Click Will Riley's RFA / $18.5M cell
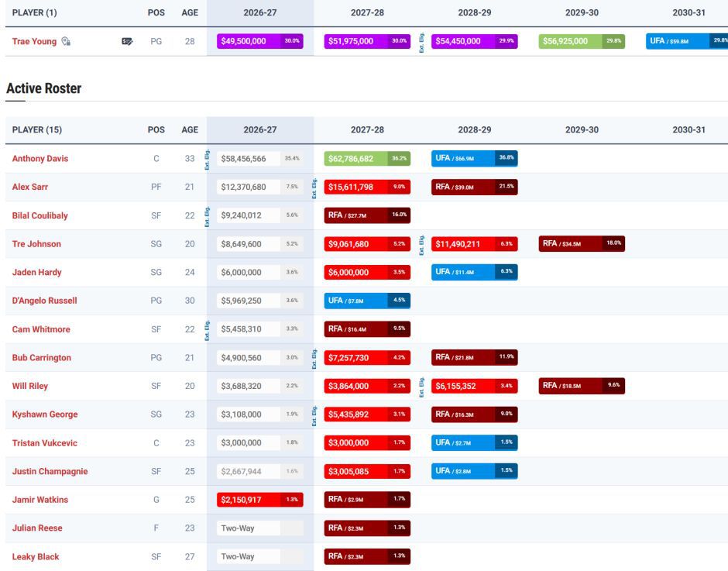 582,386
